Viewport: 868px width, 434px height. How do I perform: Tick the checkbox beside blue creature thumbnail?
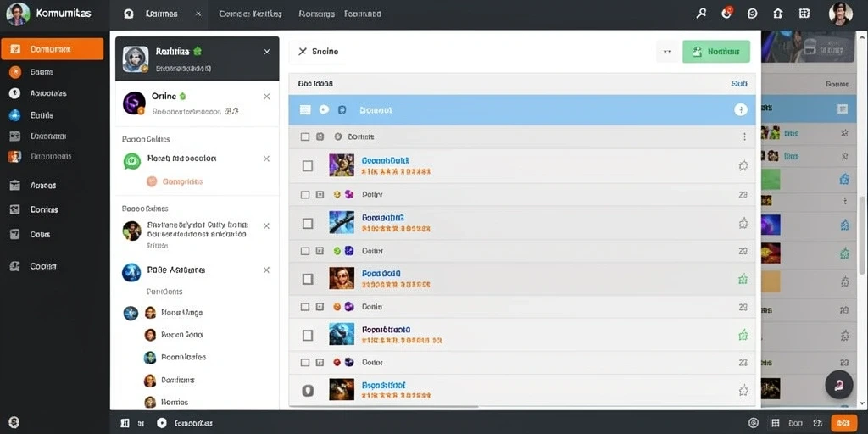(308, 336)
